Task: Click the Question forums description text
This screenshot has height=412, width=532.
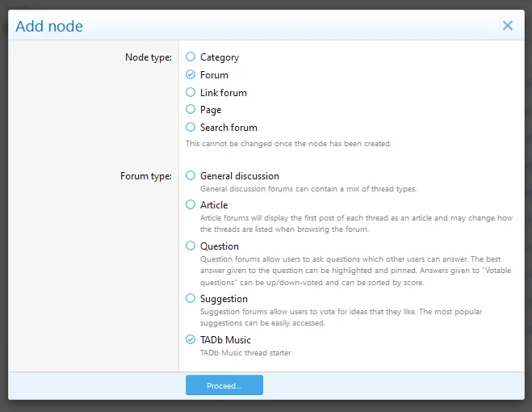Action: tap(355, 271)
